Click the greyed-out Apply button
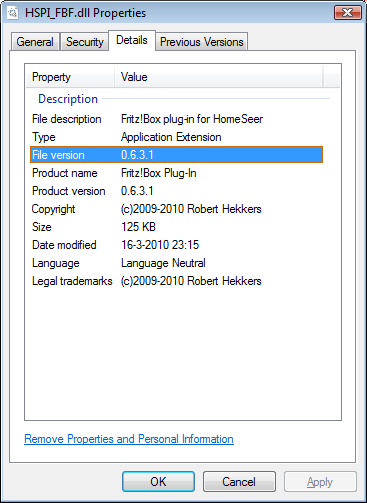 pyautogui.click(x=320, y=482)
